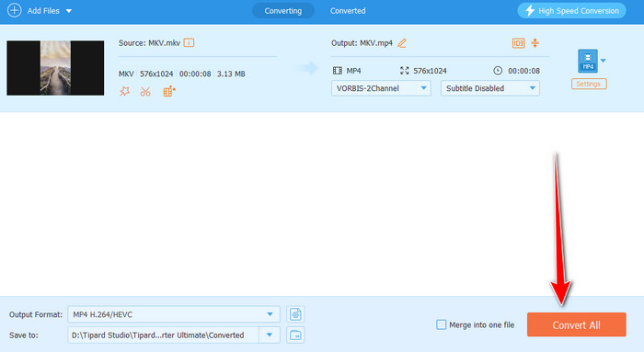The height and width of the screenshot is (352, 644).
Task: Open the Cut scissors tool
Action: click(145, 92)
